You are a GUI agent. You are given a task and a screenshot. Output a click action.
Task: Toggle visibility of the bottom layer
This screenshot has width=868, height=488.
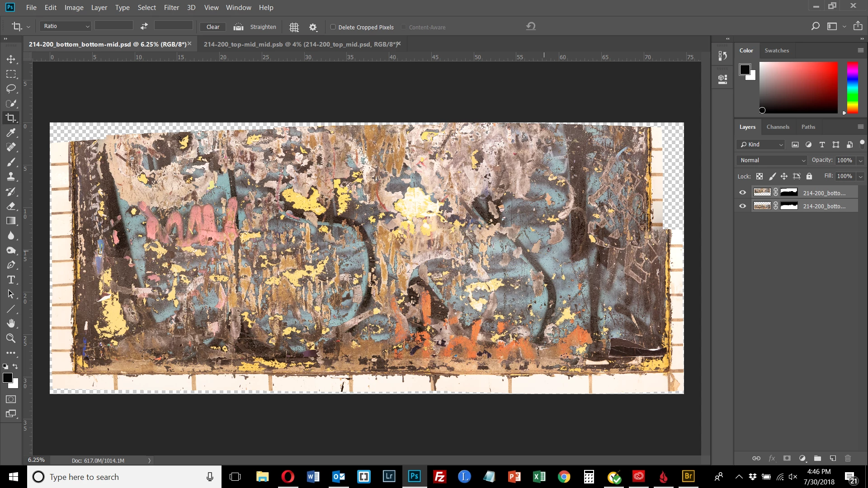(x=742, y=206)
